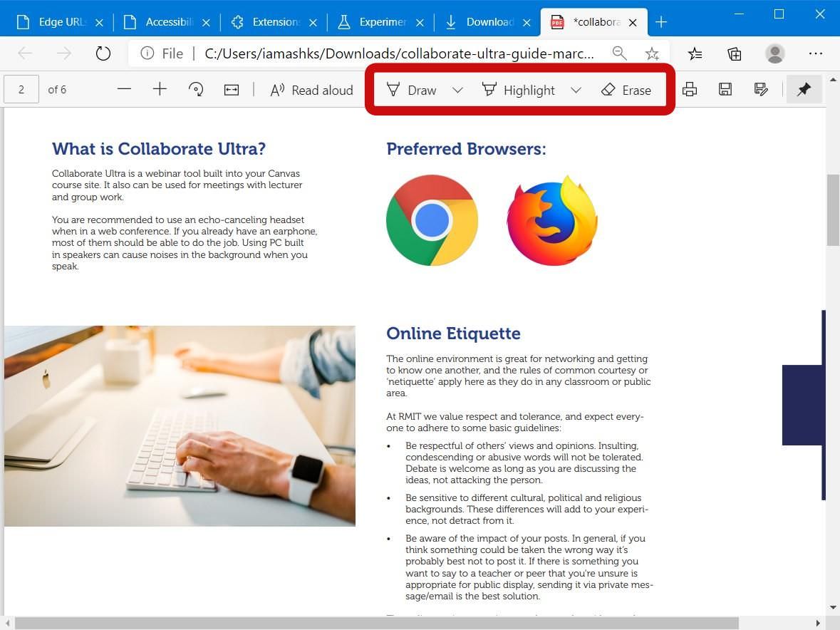Click the file info icon in address bar
The height and width of the screenshot is (630, 840).
tap(147, 53)
